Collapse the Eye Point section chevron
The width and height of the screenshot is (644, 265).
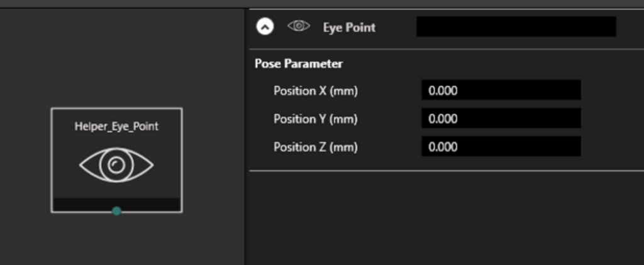tap(265, 27)
